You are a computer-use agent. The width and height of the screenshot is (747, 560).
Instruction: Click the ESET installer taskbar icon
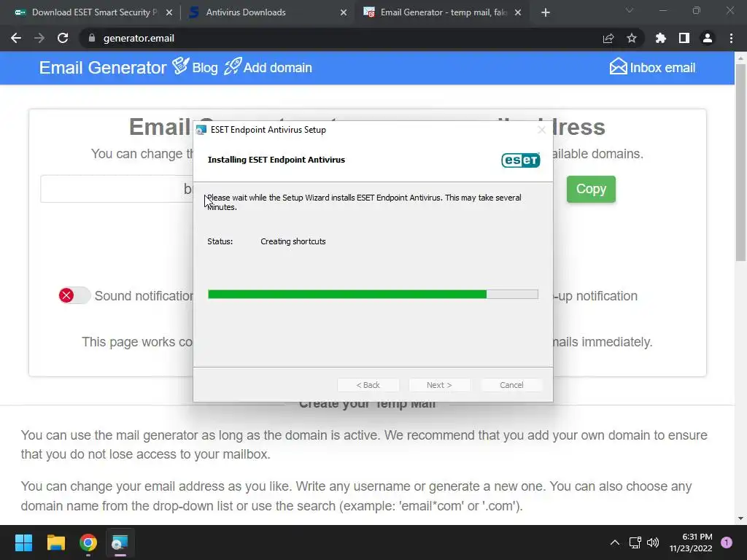pyautogui.click(x=120, y=542)
